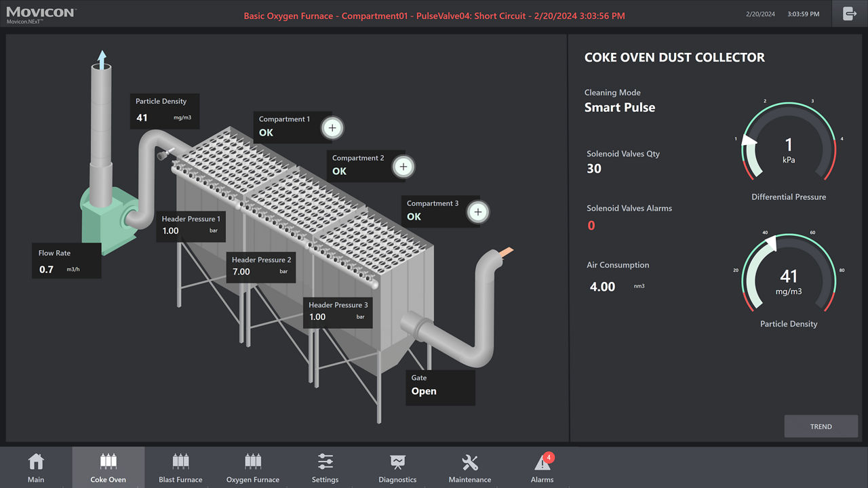View Alarms with 4 notifications

tap(542, 463)
